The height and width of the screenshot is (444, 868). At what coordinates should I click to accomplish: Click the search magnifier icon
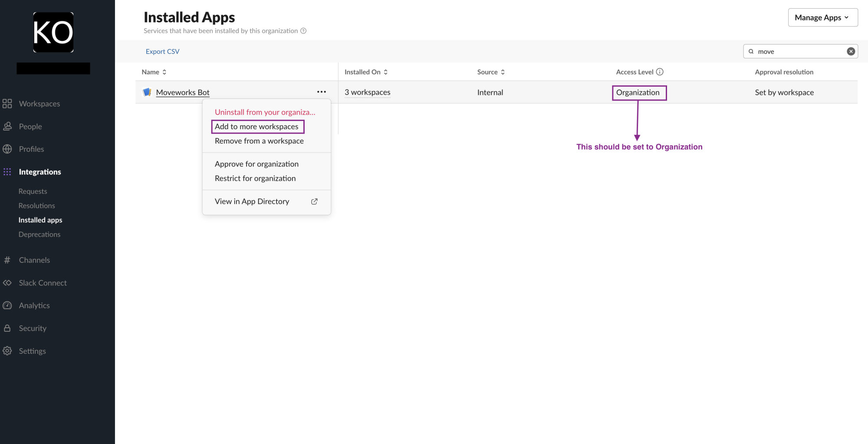[x=751, y=51]
